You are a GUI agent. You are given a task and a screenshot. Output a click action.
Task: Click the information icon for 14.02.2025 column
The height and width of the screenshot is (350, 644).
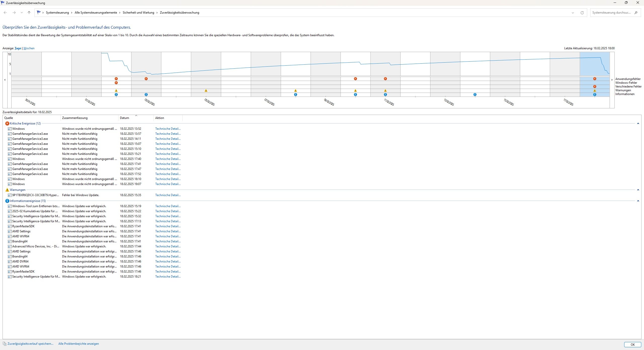(475, 95)
